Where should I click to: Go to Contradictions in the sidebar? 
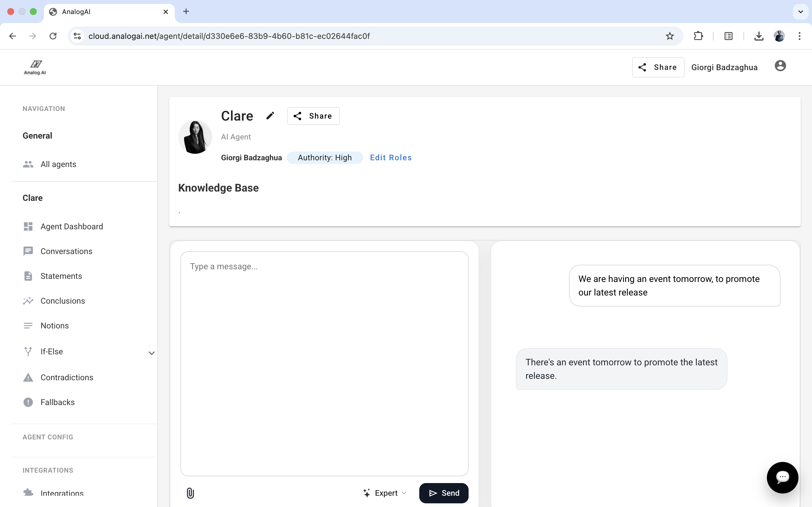coord(67,377)
